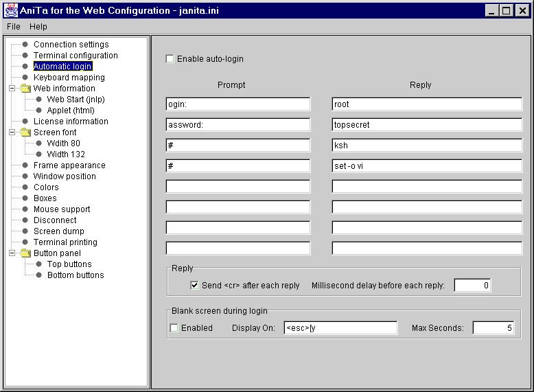Click the third prompt field with #

pos(238,146)
